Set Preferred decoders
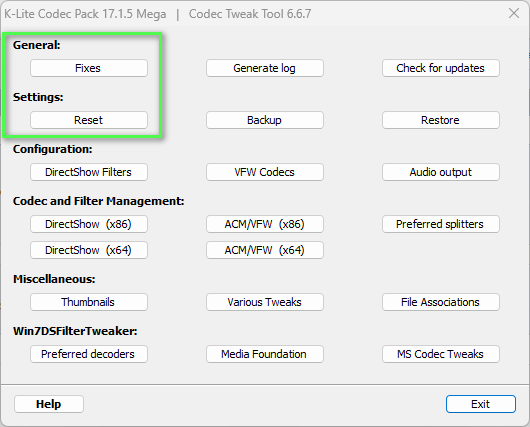Screen dimensions: 530x427 tap(89, 354)
